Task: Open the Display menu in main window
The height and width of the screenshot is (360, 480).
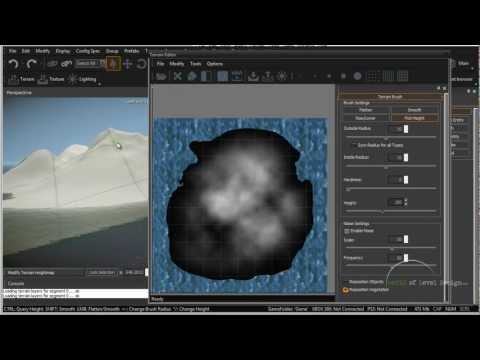Action: (63, 51)
